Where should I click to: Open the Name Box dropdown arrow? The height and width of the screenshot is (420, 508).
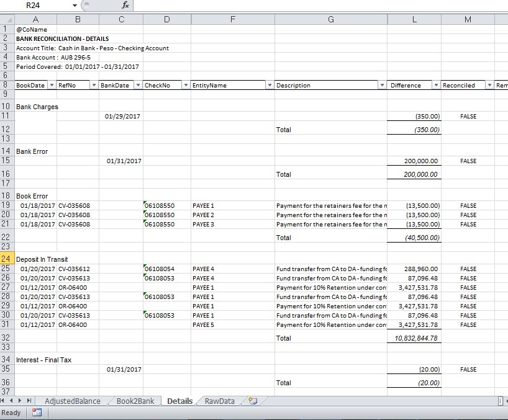coord(75,6)
